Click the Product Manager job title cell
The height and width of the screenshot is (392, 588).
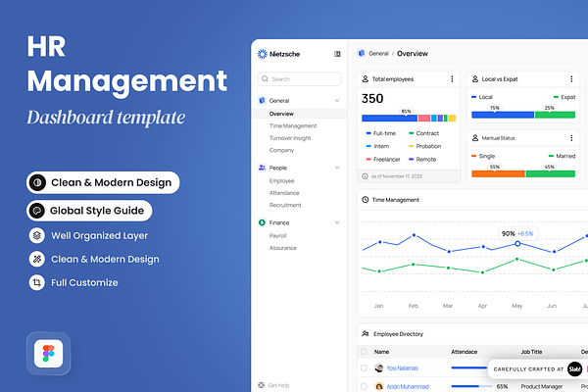(x=542, y=386)
